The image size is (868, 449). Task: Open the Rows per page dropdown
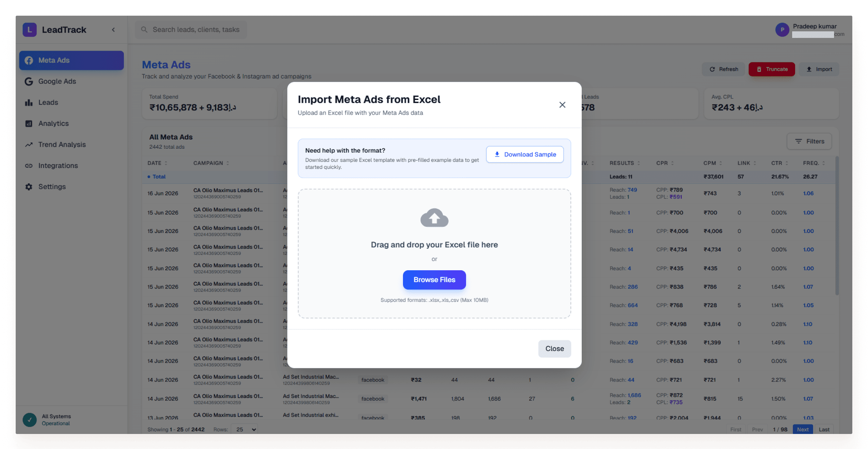245,429
